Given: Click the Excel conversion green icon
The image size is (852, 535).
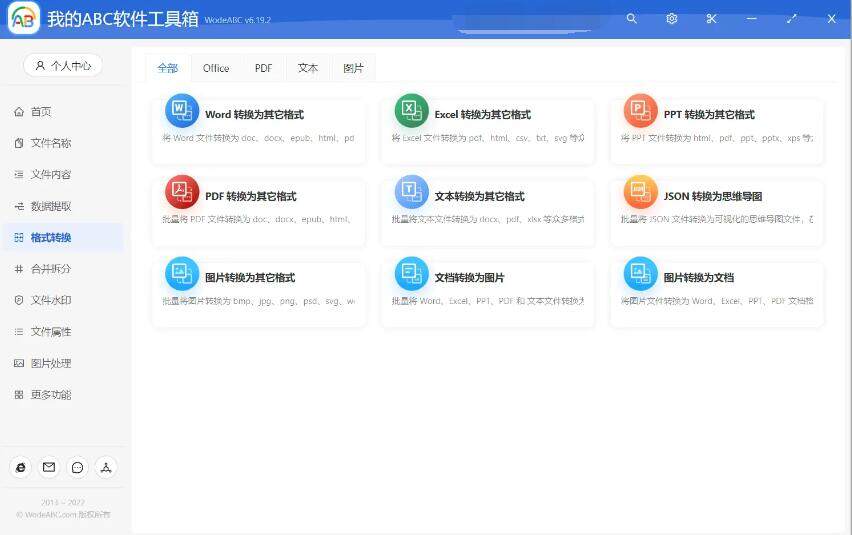Looking at the screenshot, I should click(x=411, y=111).
